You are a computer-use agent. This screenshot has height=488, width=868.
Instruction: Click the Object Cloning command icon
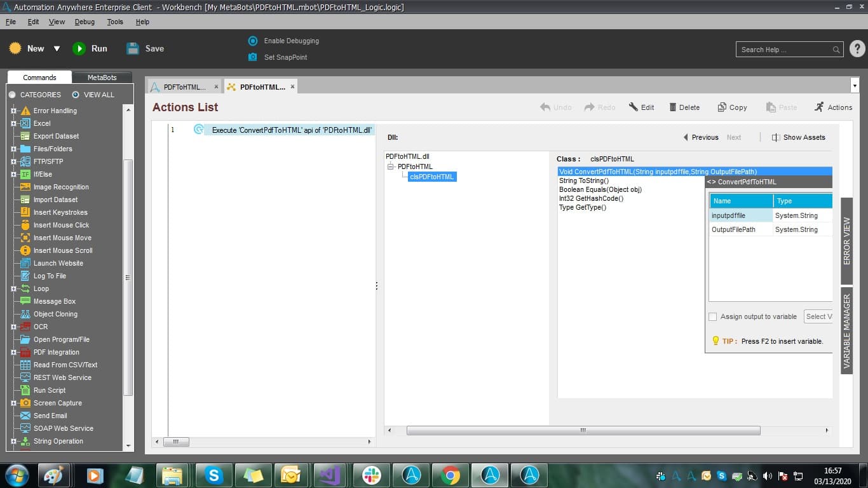pyautogui.click(x=25, y=314)
